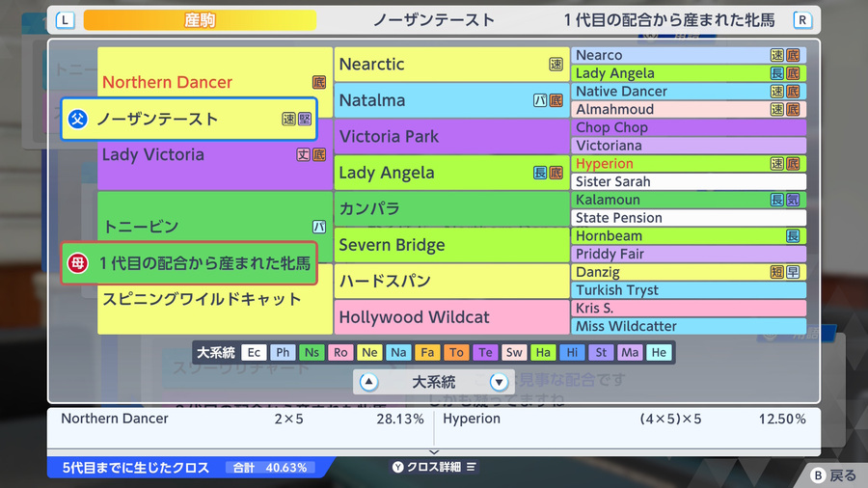Select Chop Chop in fourth generation
868x488 pixels.
(689, 127)
